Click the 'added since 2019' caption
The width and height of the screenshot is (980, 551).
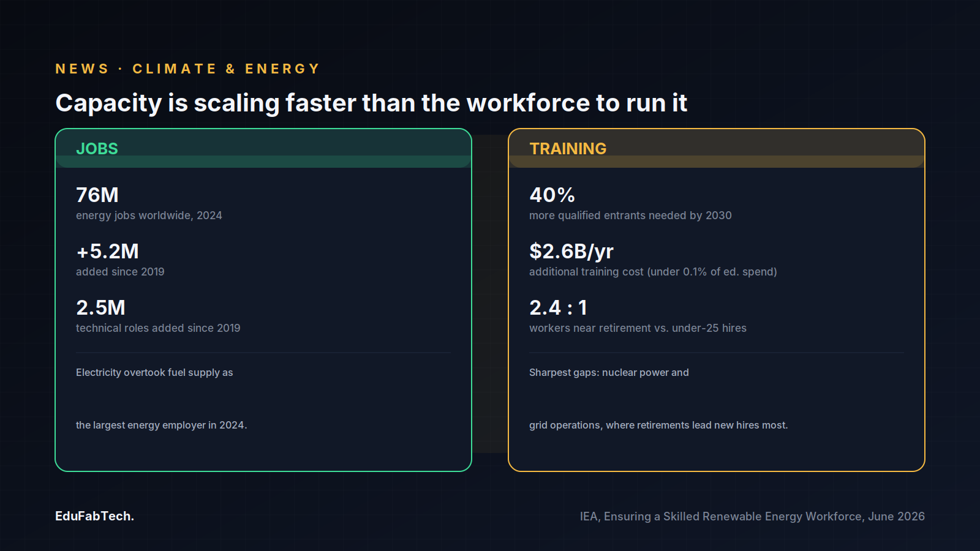pyautogui.click(x=120, y=272)
